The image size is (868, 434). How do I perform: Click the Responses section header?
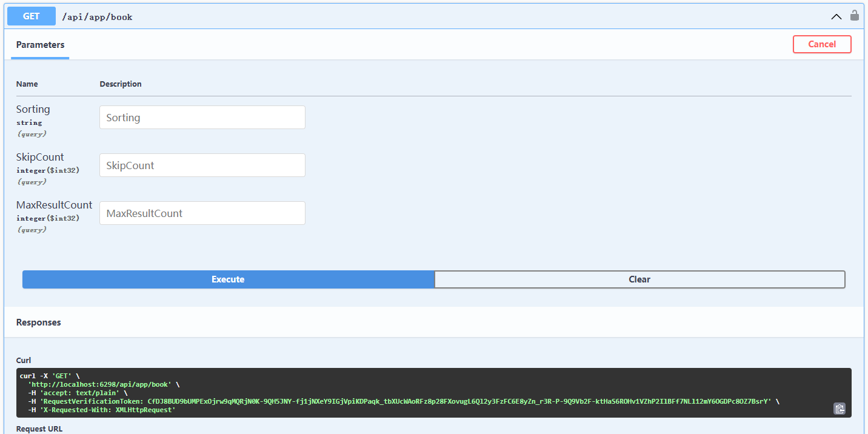(x=39, y=322)
